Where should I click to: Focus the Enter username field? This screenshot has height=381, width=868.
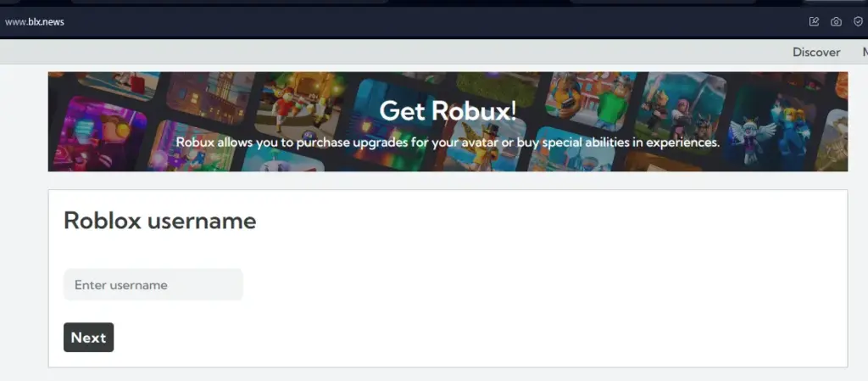153,284
